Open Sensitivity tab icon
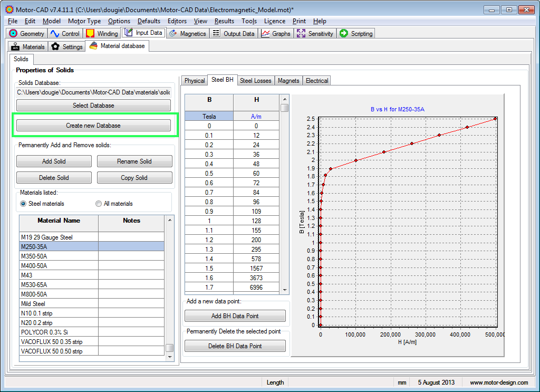This screenshot has height=392, width=540. 301,33
